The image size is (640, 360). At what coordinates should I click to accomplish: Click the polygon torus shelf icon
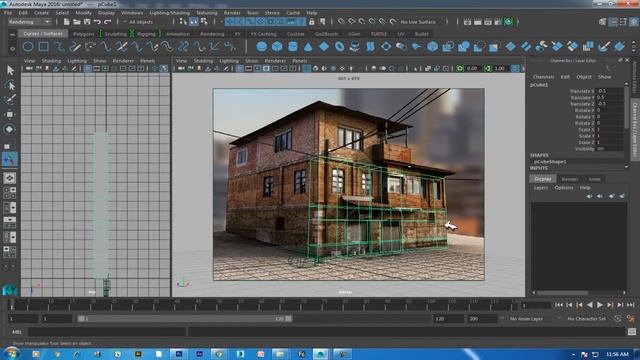tap(339, 47)
